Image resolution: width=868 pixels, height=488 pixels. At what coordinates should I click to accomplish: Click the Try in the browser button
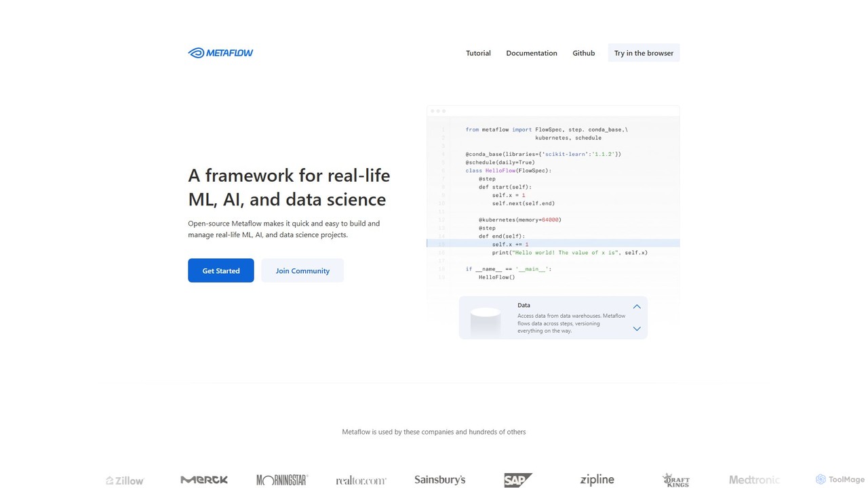click(644, 53)
